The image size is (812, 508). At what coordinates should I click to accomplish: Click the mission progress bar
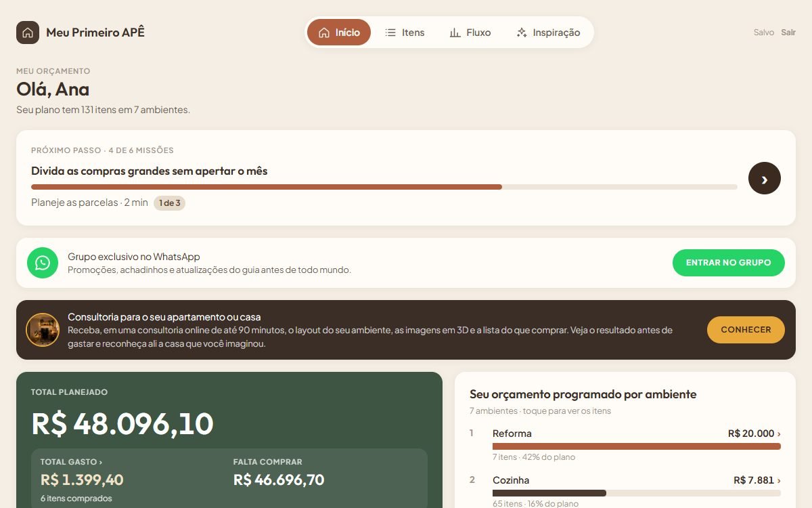(384, 187)
